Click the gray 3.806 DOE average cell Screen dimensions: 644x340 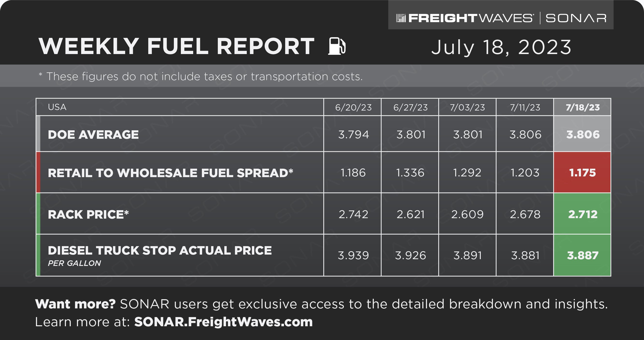click(x=582, y=134)
